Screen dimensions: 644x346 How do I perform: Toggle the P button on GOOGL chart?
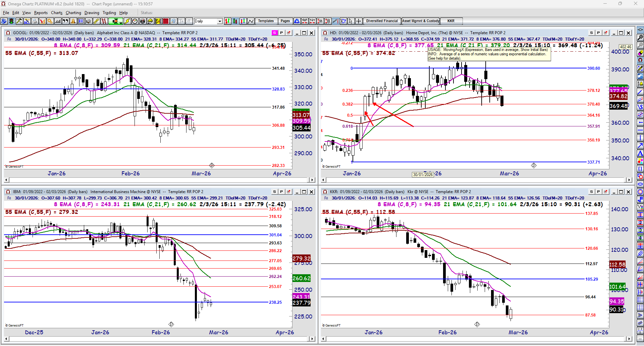[281, 33]
